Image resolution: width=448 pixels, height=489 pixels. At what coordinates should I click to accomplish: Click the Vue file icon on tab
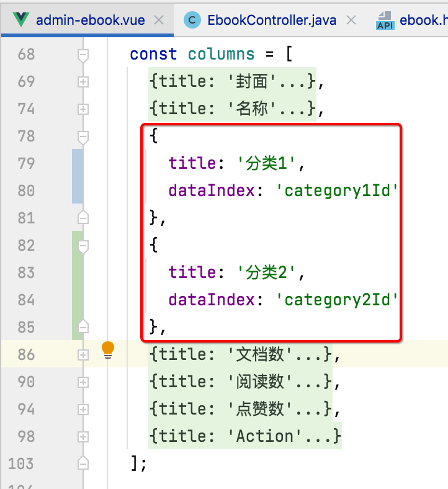21,20
